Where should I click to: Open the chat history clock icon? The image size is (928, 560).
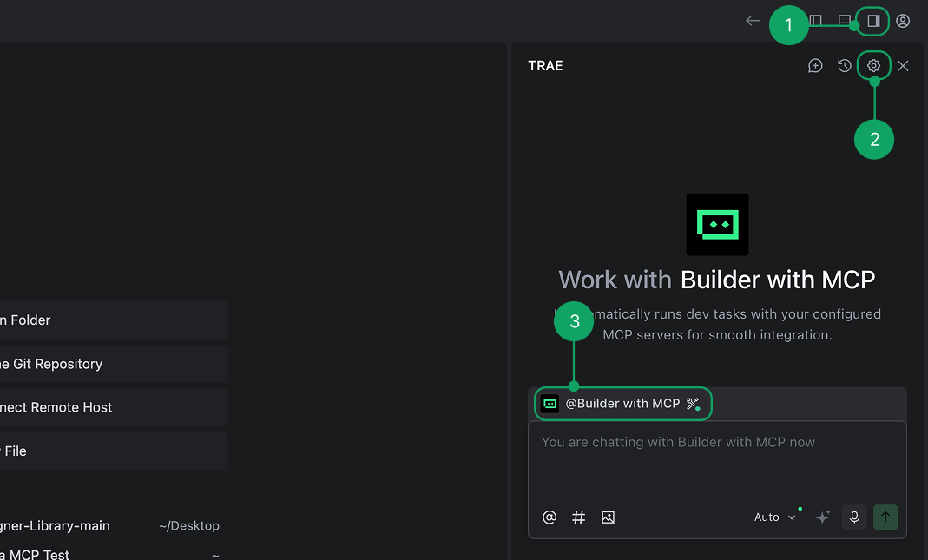point(845,66)
